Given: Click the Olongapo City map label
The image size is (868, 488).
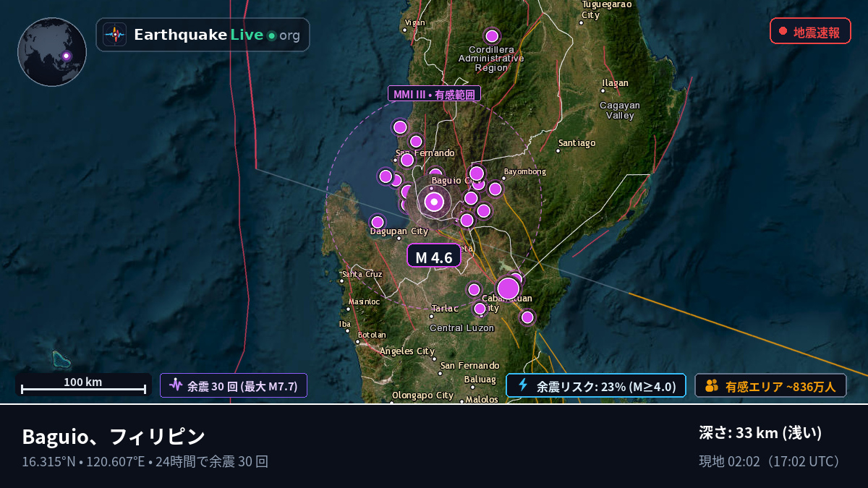Looking at the screenshot, I should [422, 395].
